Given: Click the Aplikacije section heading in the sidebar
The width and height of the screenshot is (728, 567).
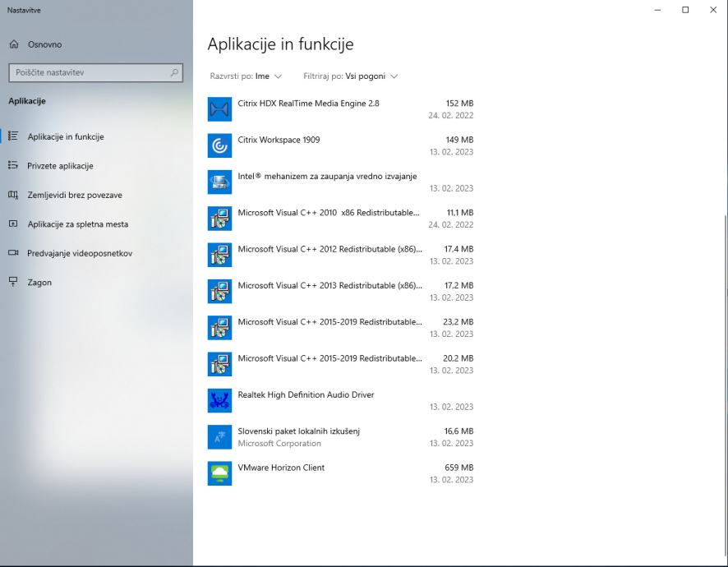Looking at the screenshot, I should point(27,101).
